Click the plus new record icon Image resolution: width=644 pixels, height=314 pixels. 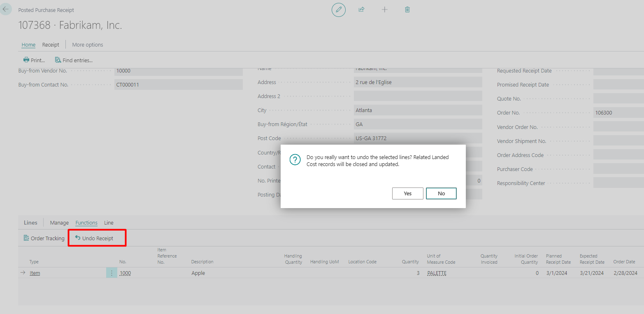[x=385, y=9]
